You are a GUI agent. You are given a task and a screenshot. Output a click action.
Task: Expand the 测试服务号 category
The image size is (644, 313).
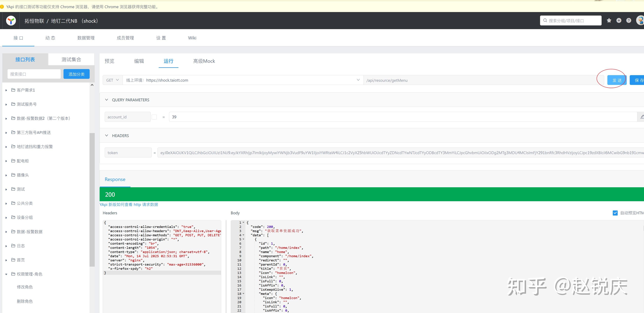pos(6,104)
